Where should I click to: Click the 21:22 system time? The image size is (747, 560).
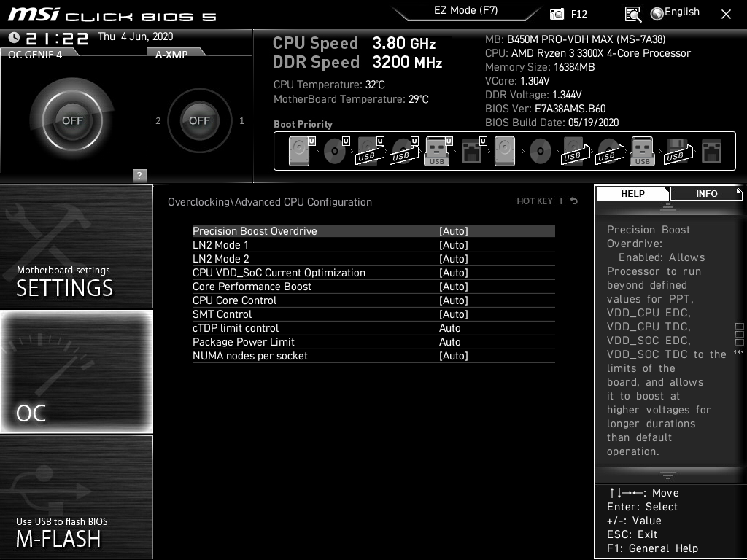[57, 38]
